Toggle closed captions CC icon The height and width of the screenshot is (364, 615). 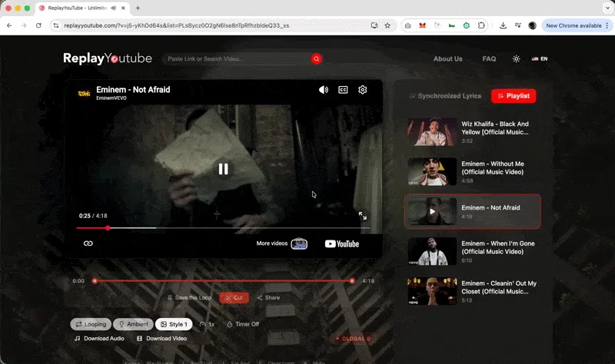point(343,90)
